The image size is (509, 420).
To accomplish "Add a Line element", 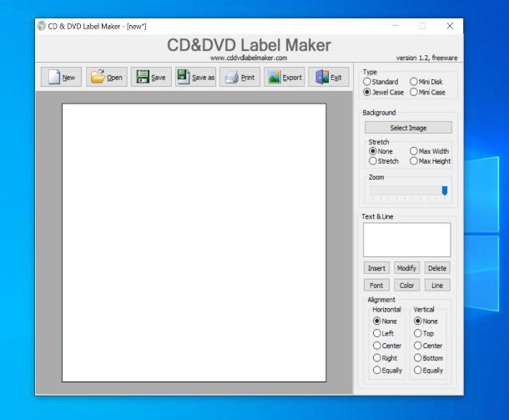I will point(437,286).
